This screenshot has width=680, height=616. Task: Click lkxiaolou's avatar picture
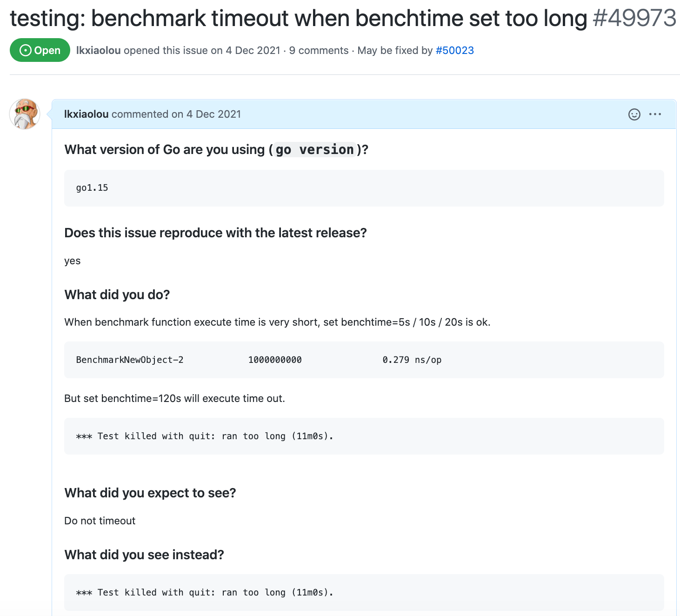(25, 114)
